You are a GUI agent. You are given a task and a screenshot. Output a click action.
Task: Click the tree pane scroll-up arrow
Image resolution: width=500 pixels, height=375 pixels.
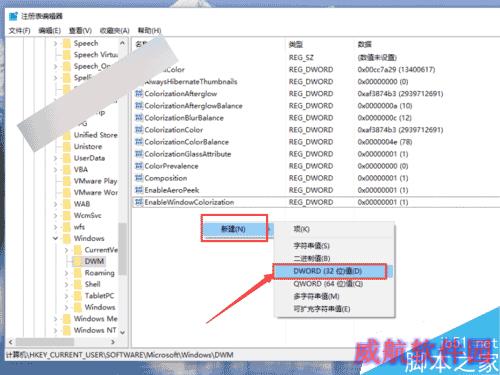tap(122, 43)
